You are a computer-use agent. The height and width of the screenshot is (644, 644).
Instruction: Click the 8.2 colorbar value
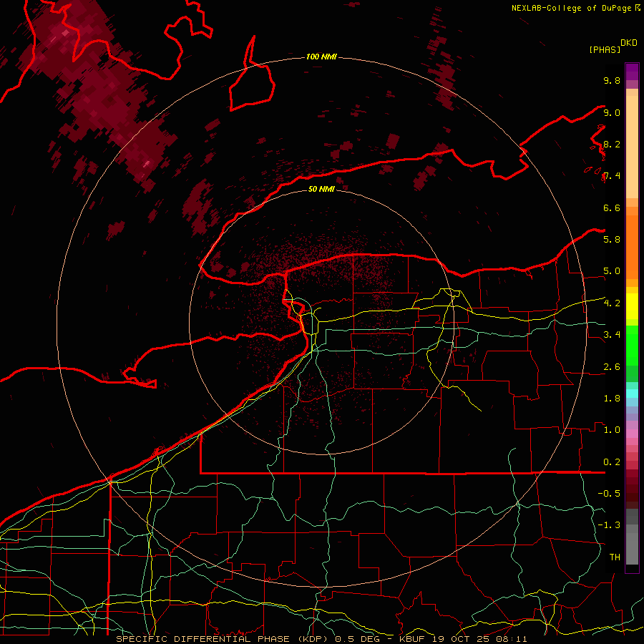point(612,144)
